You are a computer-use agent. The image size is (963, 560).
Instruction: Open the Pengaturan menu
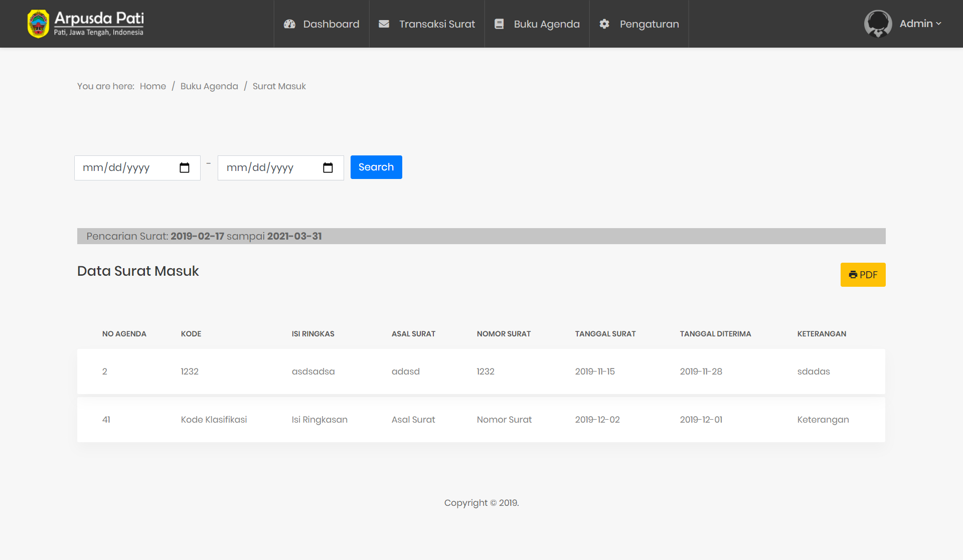(x=649, y=24)
